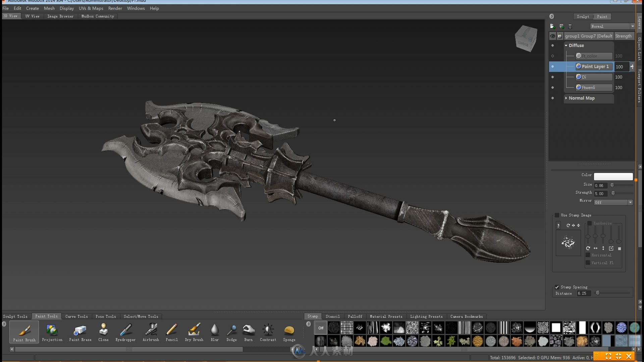The image size is (644, 362).
Task: Select the Projection tool
Action: point(52,332)
